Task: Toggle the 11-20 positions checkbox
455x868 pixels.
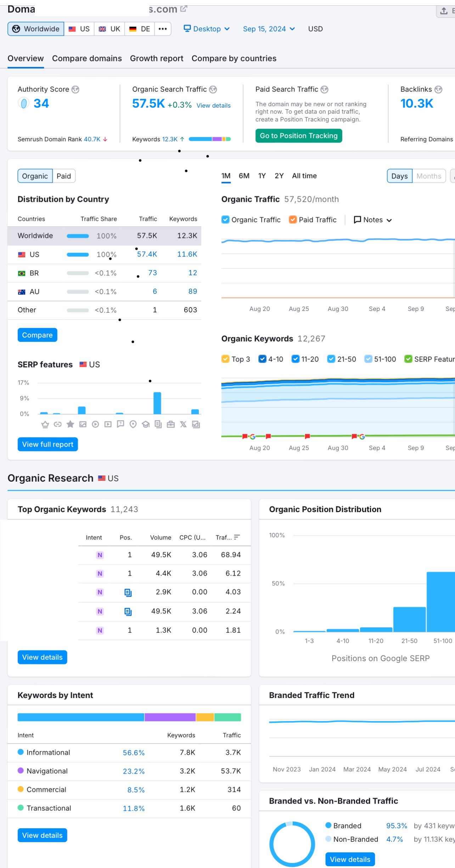Action: coord(296,359)
